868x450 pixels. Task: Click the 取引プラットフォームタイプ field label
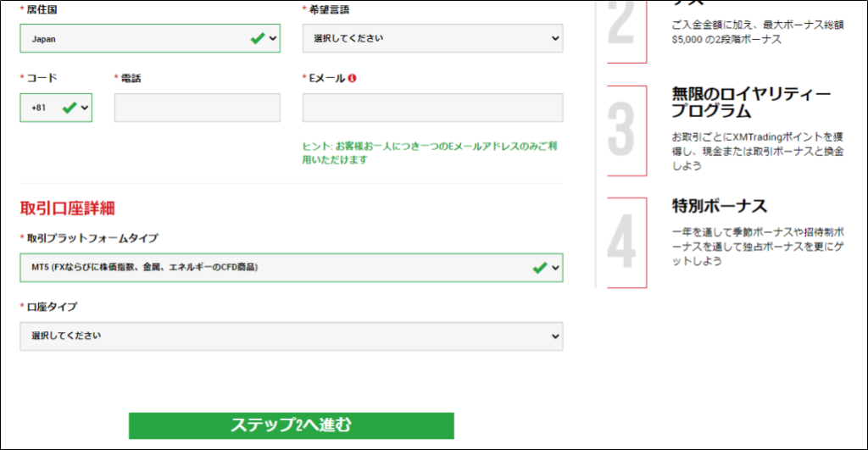(92, 238)
